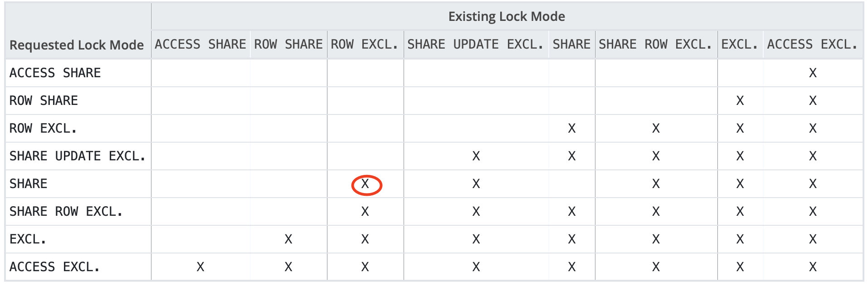Click the red-circled X in SHARE row
Image resolution: width=868 pixels, height=288 pixels.
365,184
